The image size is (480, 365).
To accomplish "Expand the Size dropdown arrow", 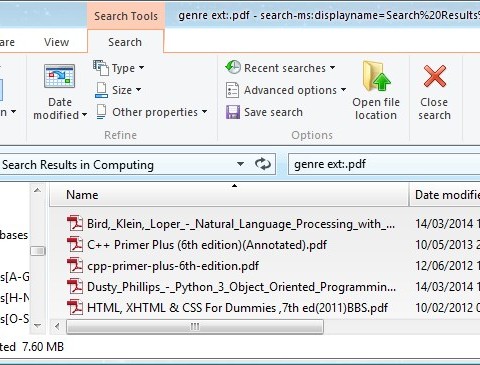I will (138, 90).
